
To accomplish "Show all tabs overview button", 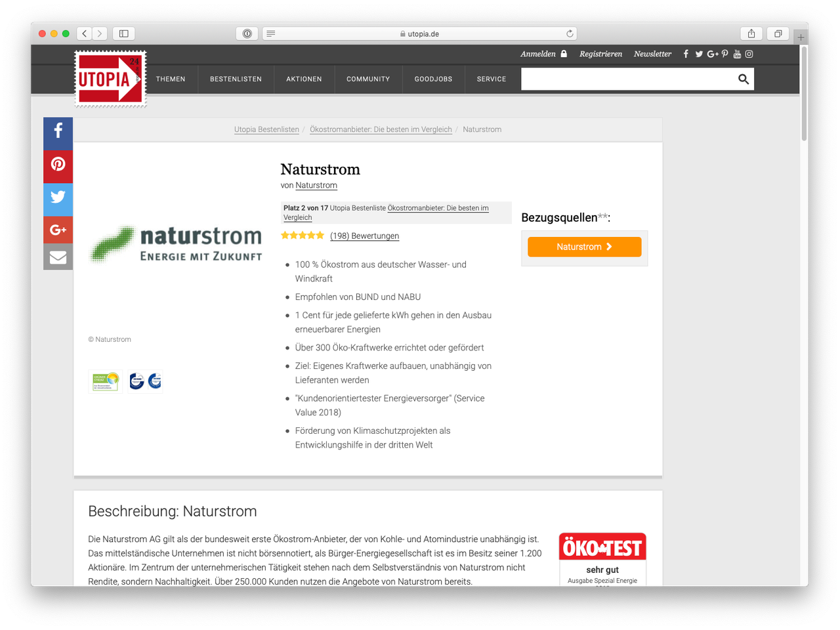I will (778, 33).
